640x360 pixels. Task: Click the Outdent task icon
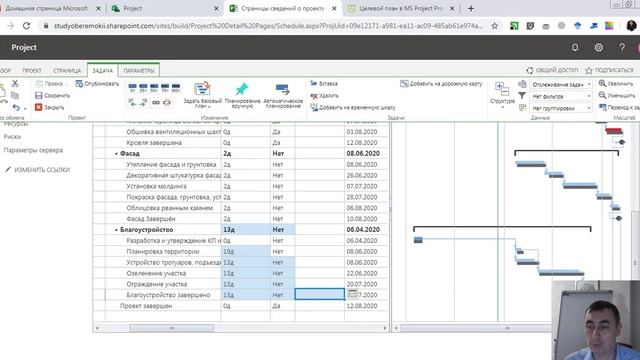click(x=133, y=103)
